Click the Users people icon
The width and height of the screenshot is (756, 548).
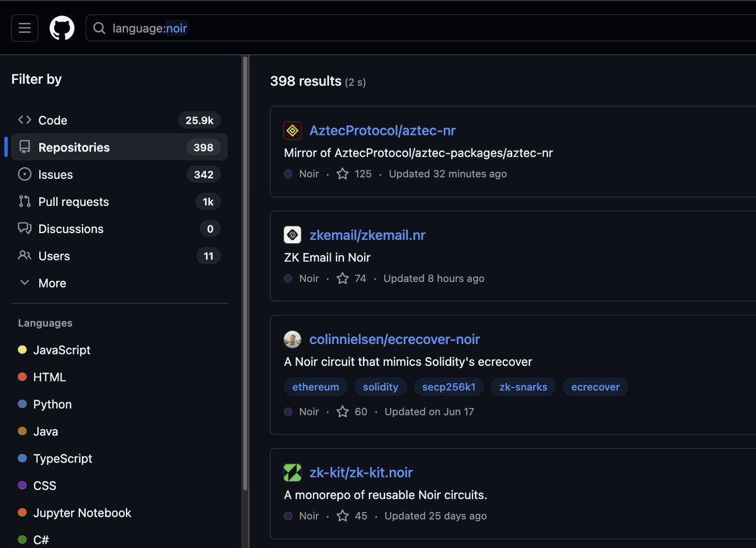[25, 256]
